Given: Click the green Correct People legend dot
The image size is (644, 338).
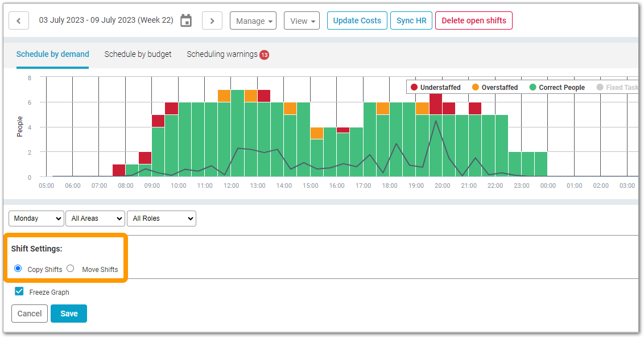Looking at the screenshot, I should point(532,87).
